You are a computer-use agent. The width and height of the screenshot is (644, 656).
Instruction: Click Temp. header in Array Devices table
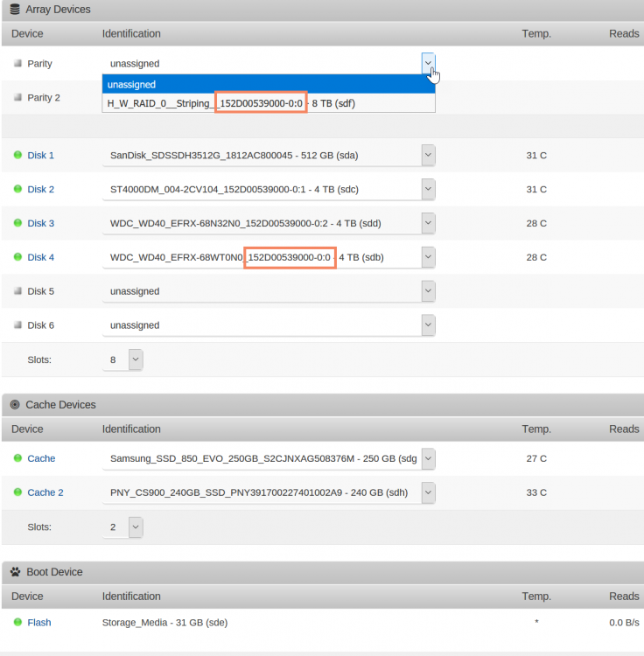[536, 33]
